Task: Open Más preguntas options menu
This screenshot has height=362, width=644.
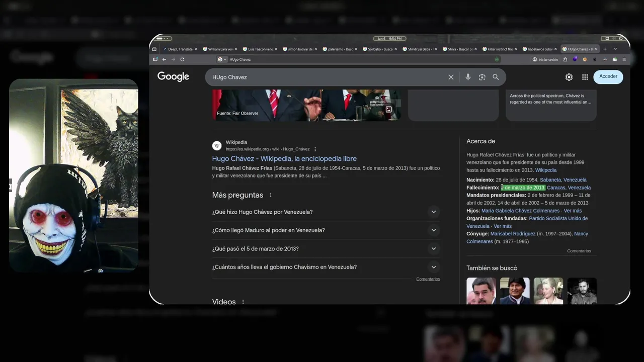Action: [271, 195]
